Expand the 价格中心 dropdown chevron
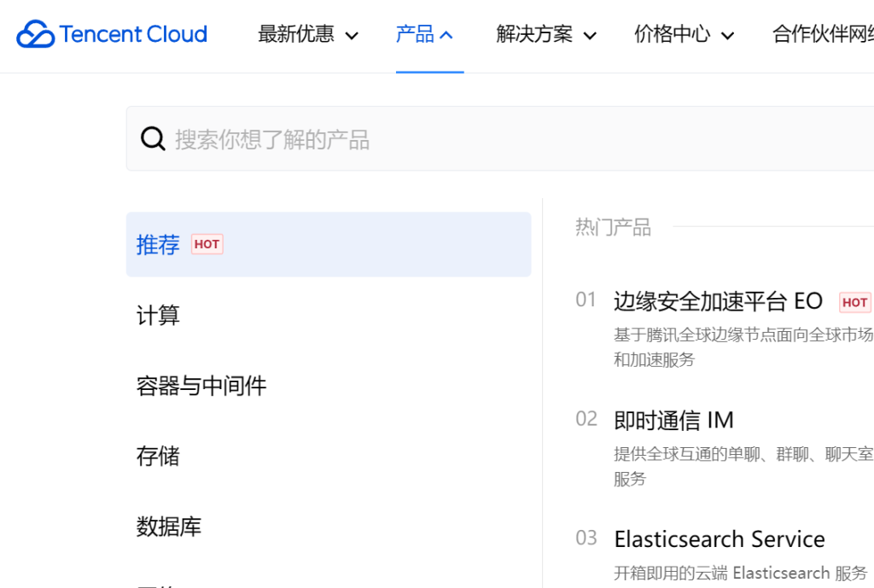This screenshot has height=588, width=874. pyautogui.click(x=727, y=36)
